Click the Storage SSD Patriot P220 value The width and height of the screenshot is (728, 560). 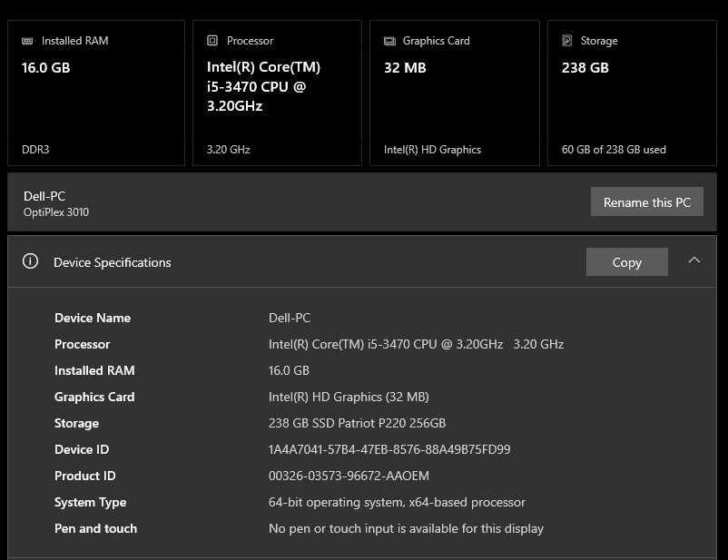pyautogui.click(x=357, y=423)
